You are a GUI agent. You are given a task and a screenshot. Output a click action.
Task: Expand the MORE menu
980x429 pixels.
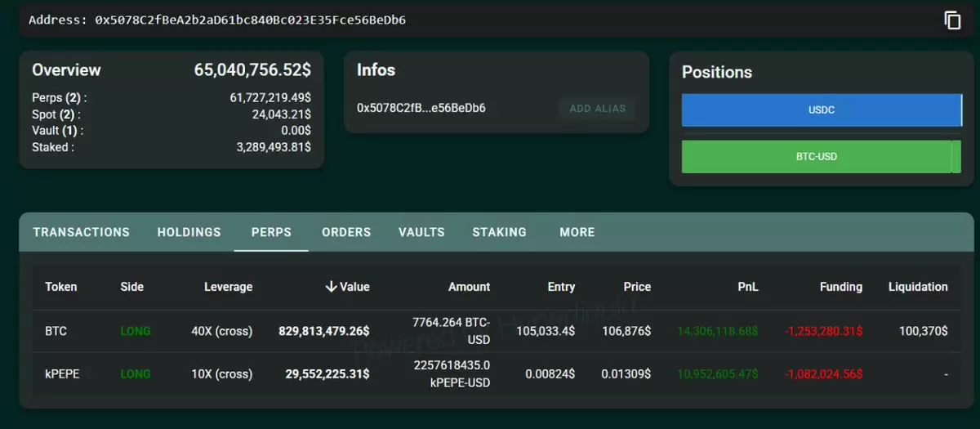tap(577, 232)
